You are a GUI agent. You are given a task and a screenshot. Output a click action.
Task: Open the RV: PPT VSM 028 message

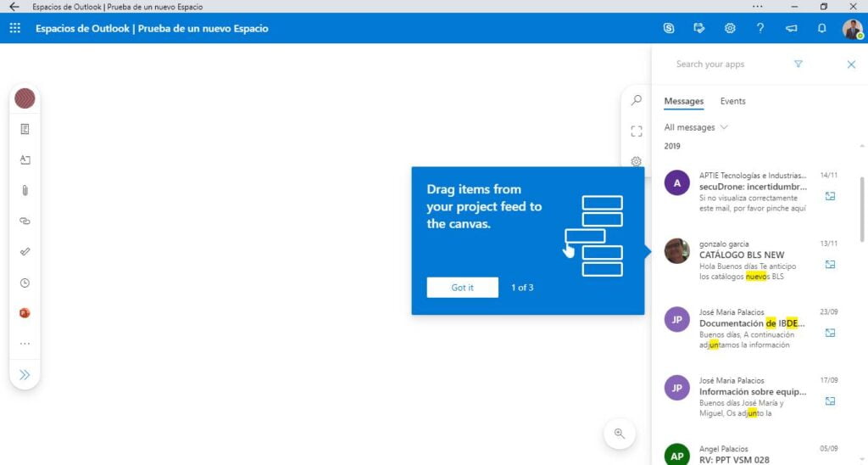[x=752, y=455]
